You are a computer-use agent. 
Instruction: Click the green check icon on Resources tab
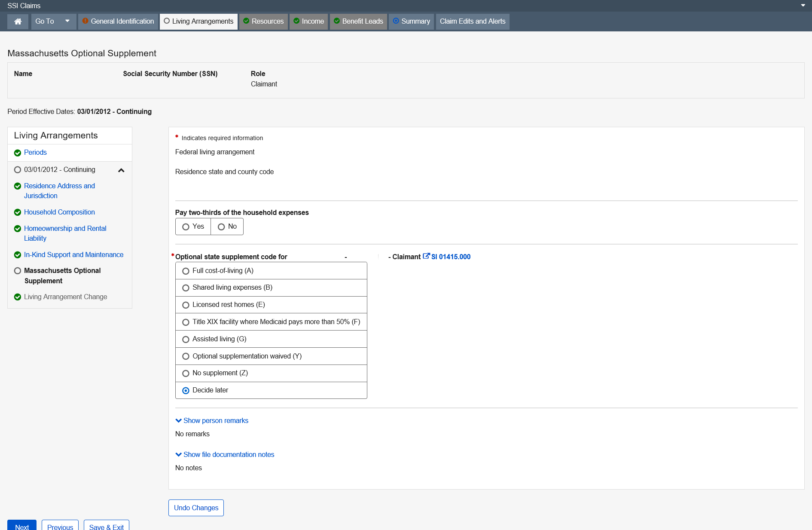(246, 21)
